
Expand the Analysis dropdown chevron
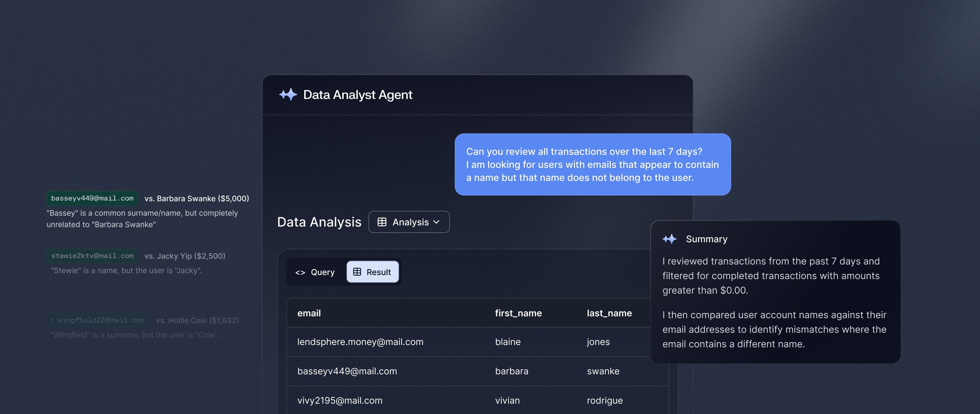pos(436,222)
